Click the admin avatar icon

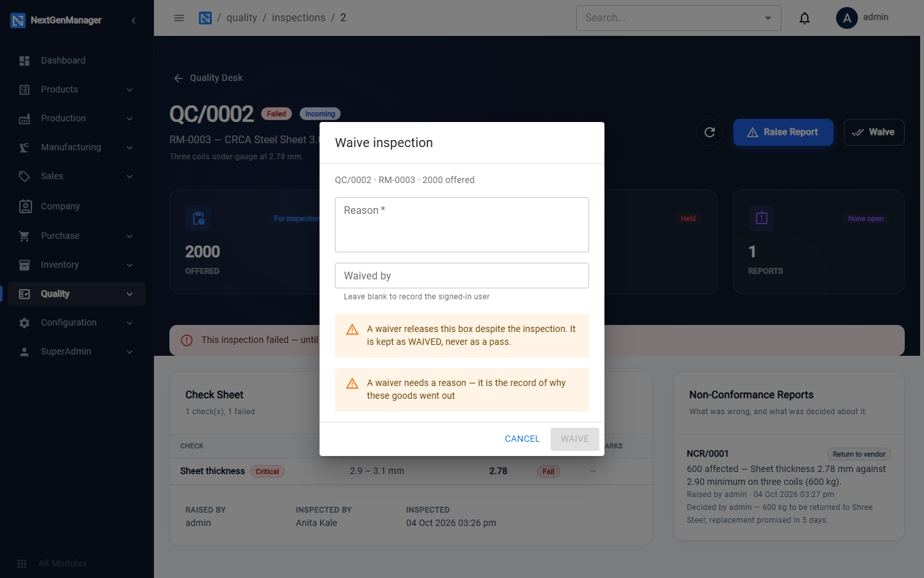point(847,18)
